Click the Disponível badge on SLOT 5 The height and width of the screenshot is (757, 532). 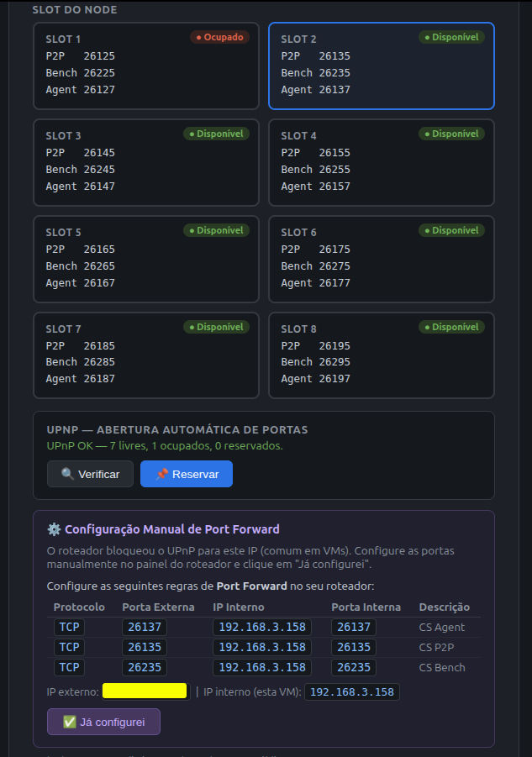pos(216,230)
